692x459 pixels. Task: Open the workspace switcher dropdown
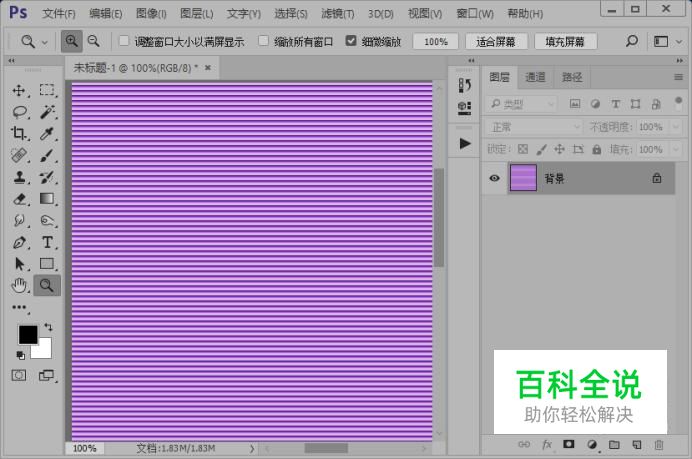click(x=679, y=42)
